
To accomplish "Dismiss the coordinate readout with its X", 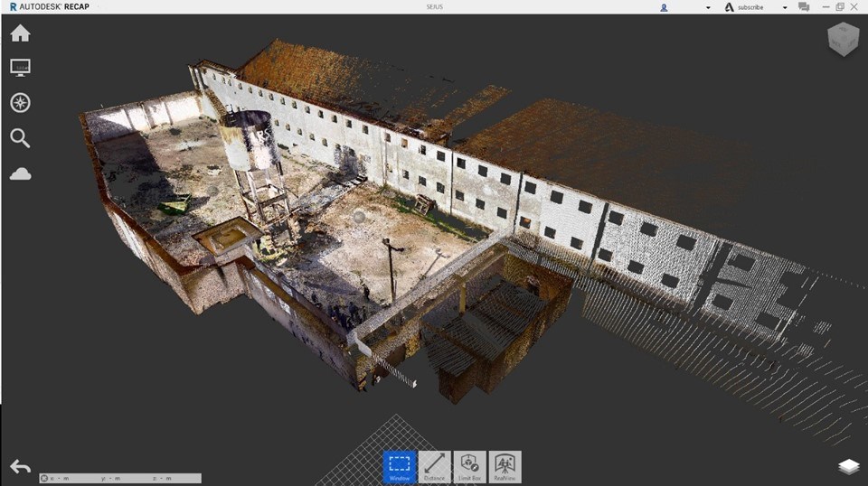I will [x=44, y=478].
